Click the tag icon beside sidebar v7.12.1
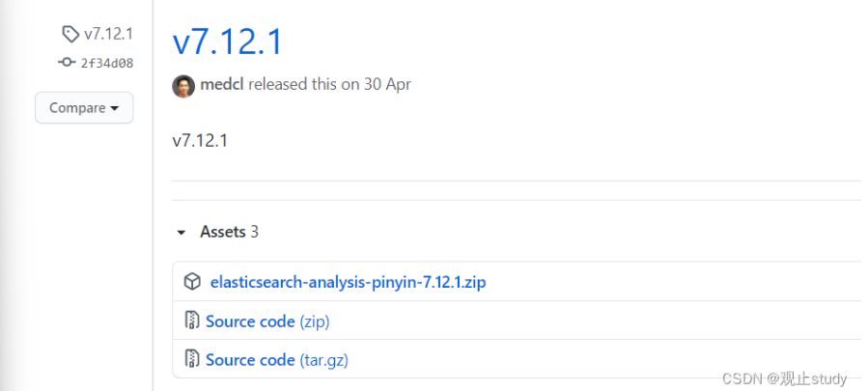Viewport: 868px width, 391px height. click(x=70, y=35)
